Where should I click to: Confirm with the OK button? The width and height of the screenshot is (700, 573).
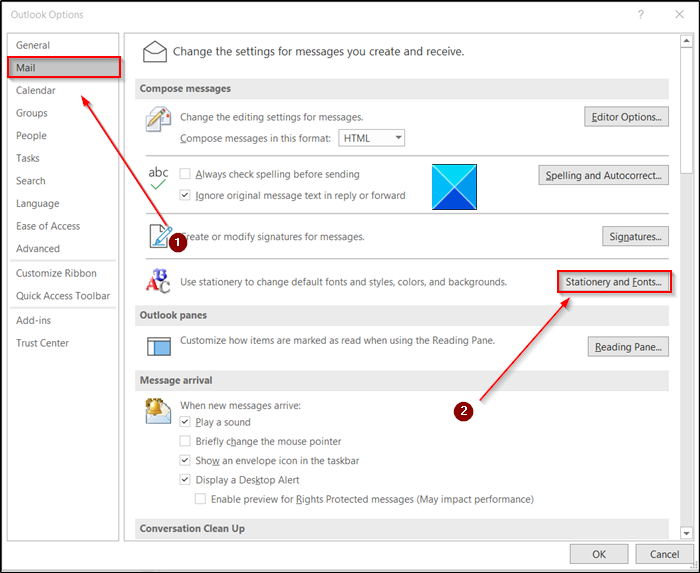click(x=599, y=554)
